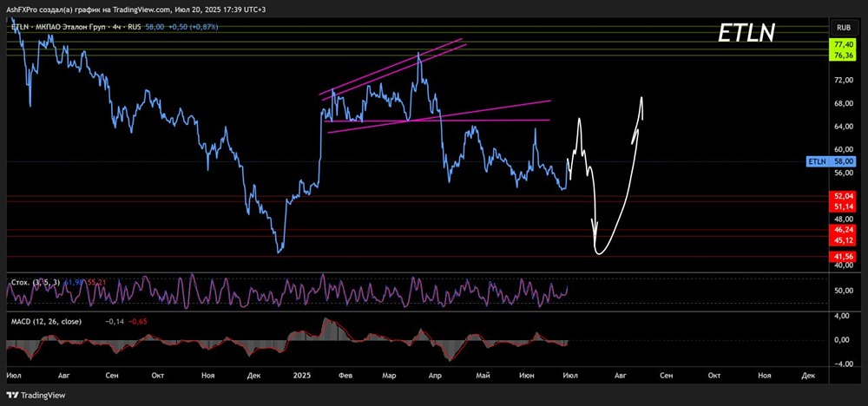Click the Stochastic 61,98 blue value
Screen dimensions: 868x406
(74, 282)
